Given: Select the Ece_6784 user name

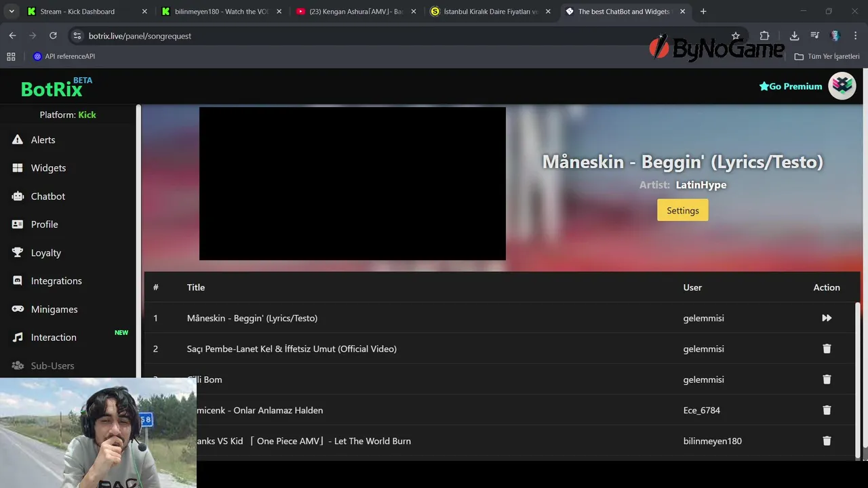Looking at the screenshot, I should [x=702, y=410].
